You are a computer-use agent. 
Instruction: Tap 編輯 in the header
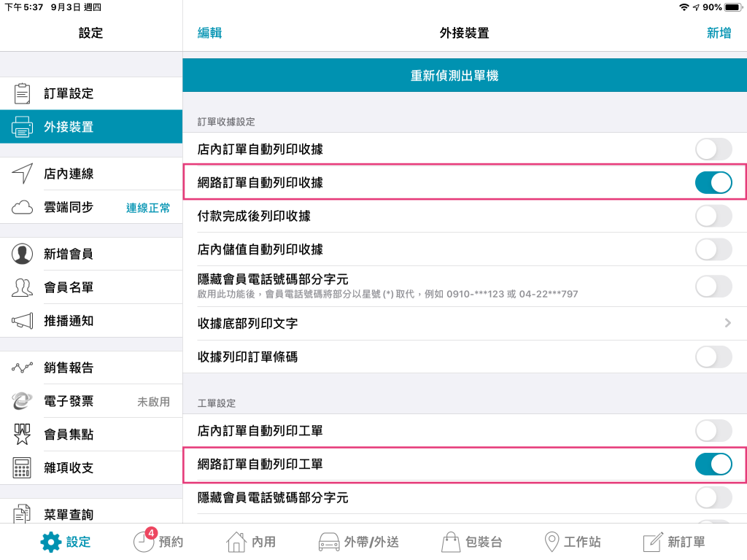point(209,33)
